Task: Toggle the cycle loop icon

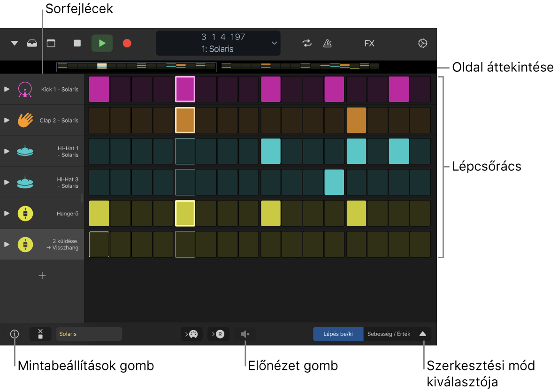Action: tap(307, 44)
